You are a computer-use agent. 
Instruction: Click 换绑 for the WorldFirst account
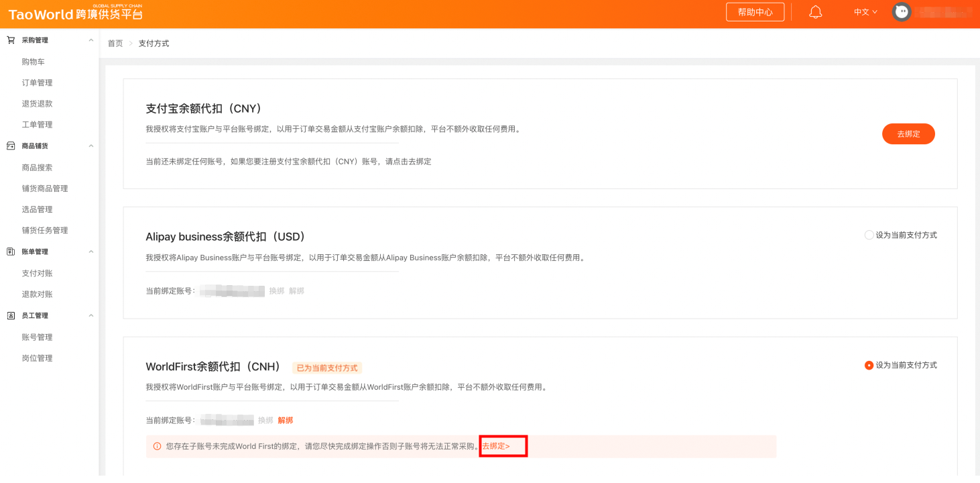click(x=265, y=420)
